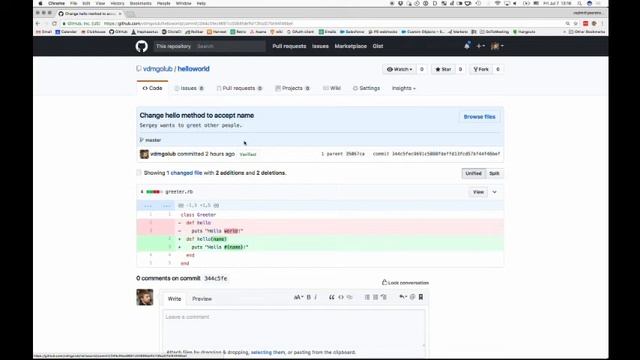This screenshot has width=640, height=360.
Task: Open Marketplace in top navigation
Action: [x=350, y=46]
